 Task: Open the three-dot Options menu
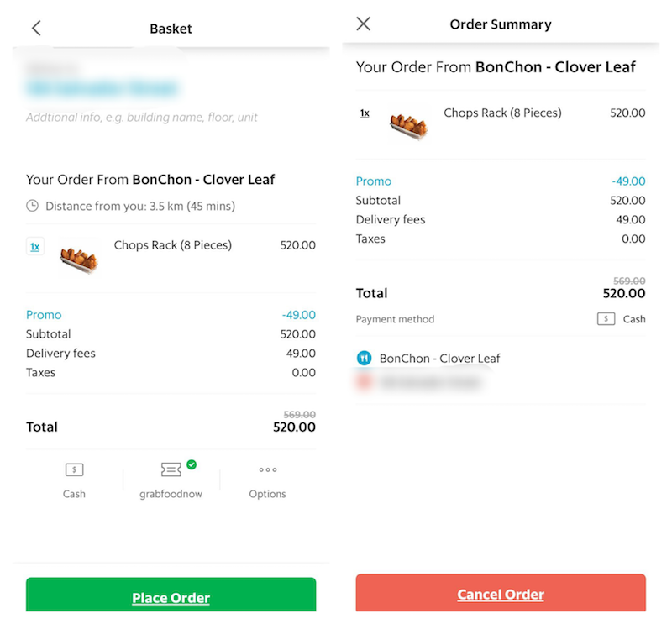tap(267, 469)
